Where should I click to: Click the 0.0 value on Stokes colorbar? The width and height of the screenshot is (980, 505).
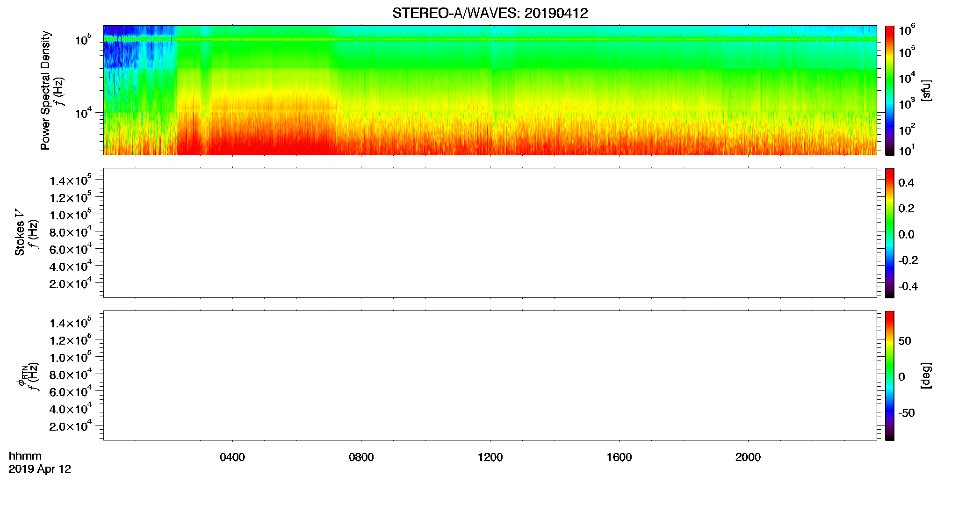(x=906, y=235)
